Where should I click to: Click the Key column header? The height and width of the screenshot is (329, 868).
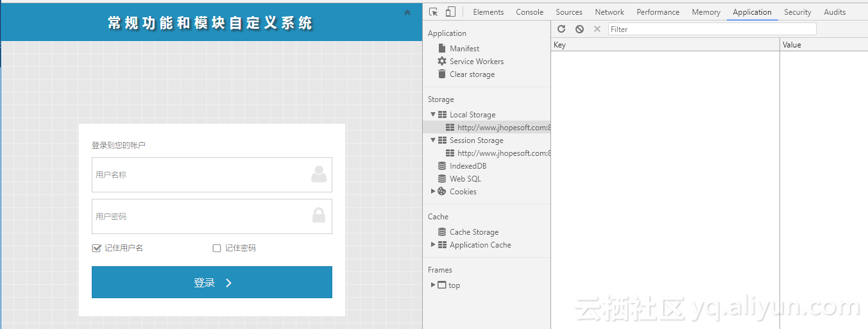[665, 45]
